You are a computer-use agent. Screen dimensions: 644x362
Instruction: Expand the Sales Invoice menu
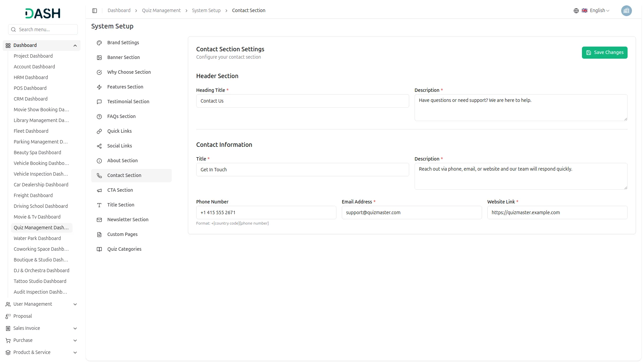pos(75,328)
